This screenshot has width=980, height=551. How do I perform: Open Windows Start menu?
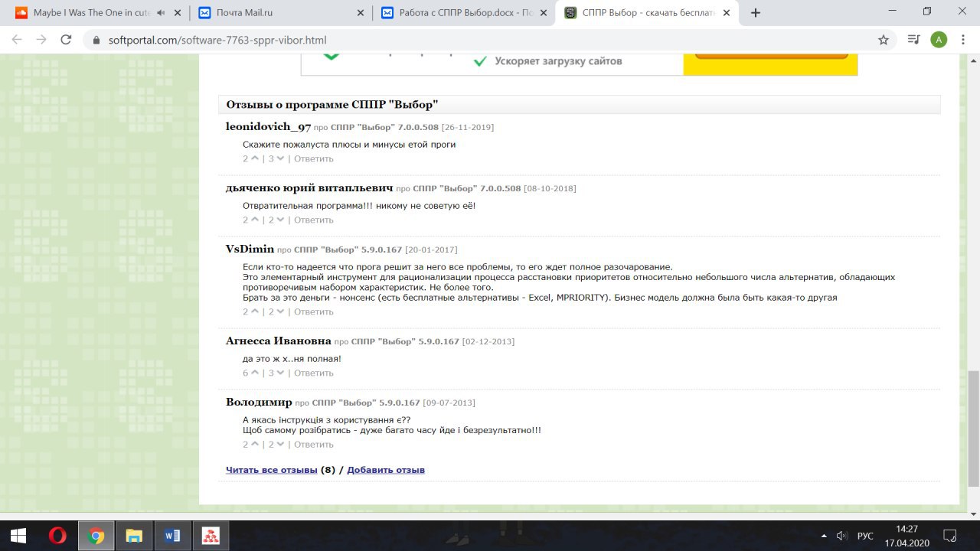[18, 536]
